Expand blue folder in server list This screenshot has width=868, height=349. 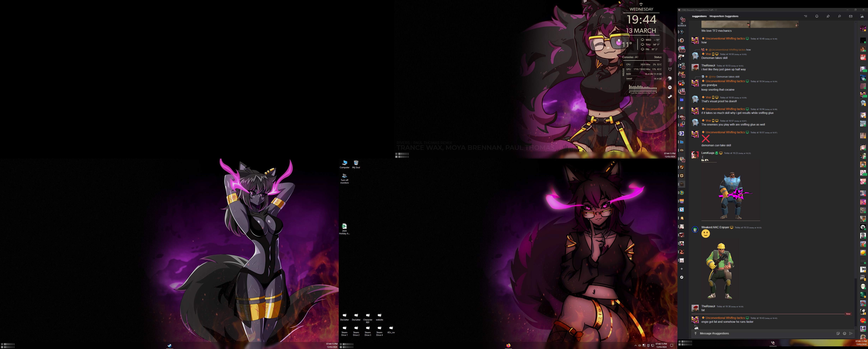point(682,100)
